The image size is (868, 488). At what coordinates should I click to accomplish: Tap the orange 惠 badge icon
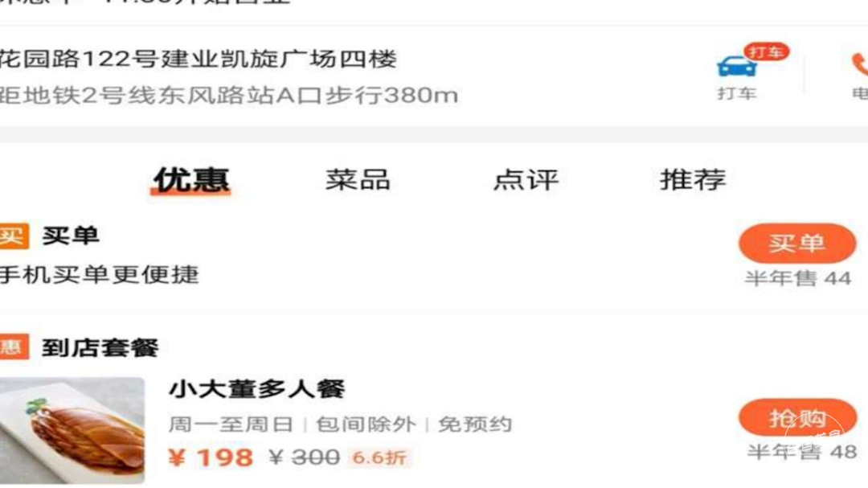(14, 347)
